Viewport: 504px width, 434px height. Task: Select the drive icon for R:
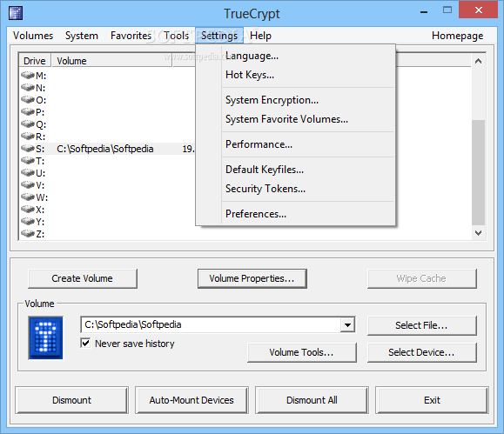(x=28, y=137)
